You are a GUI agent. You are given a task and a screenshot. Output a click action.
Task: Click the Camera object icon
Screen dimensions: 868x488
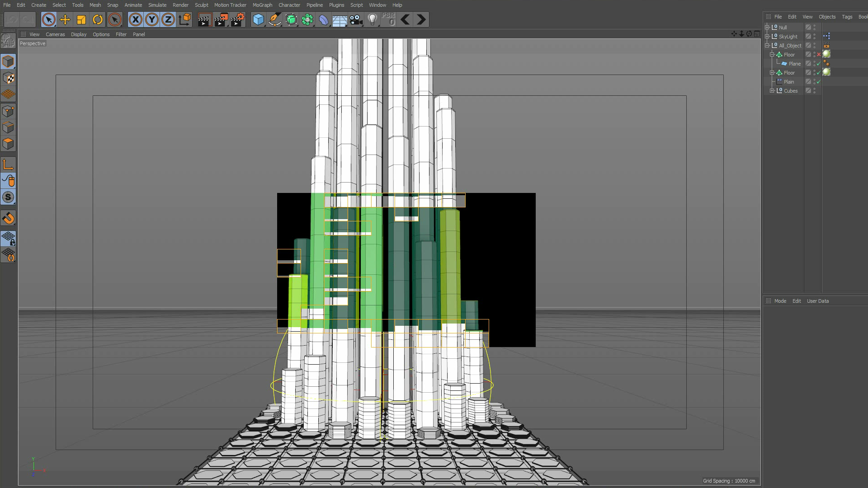point(356,19)
